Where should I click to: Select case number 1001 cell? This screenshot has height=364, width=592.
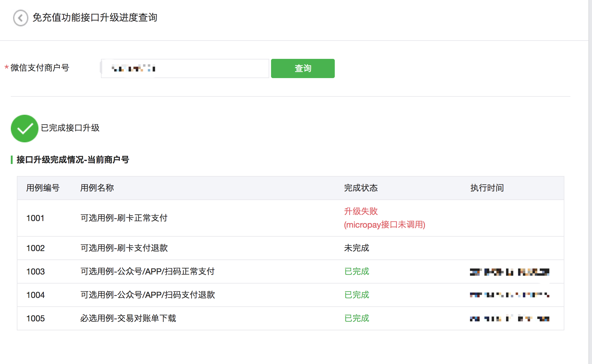coord(35,218)
